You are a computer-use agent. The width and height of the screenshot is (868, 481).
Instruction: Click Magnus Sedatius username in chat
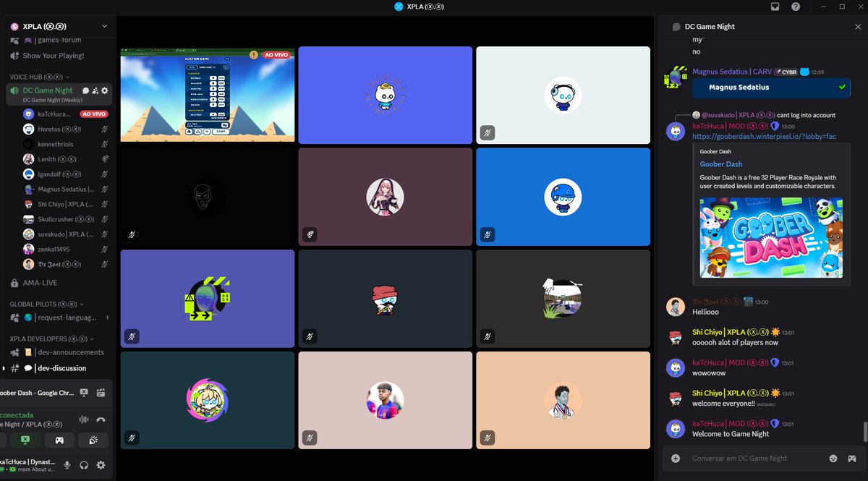click(x=732, y=72)
